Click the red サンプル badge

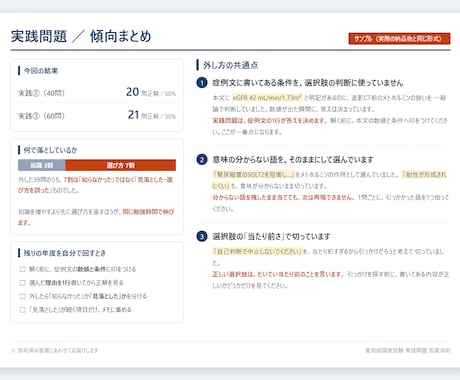click(x=399, y=39)
